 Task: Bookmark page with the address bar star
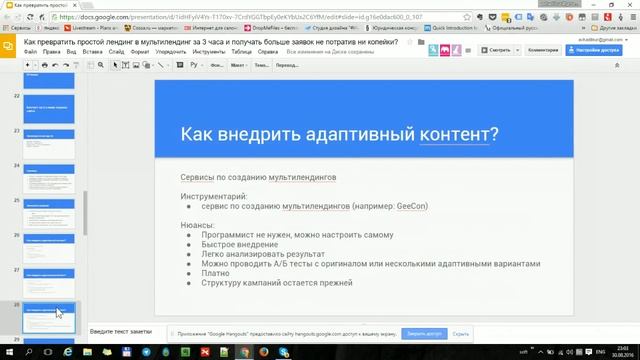pos(467,17)
